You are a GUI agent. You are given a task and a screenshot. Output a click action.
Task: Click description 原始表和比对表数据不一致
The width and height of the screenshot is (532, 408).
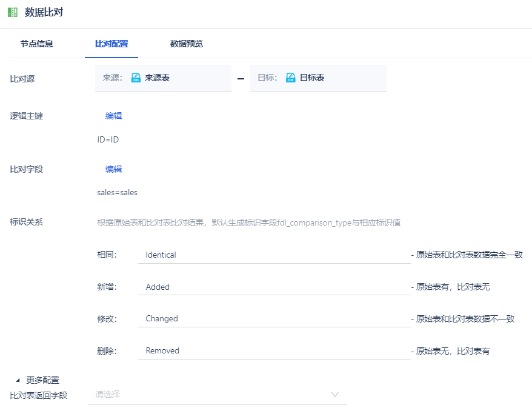465,319
